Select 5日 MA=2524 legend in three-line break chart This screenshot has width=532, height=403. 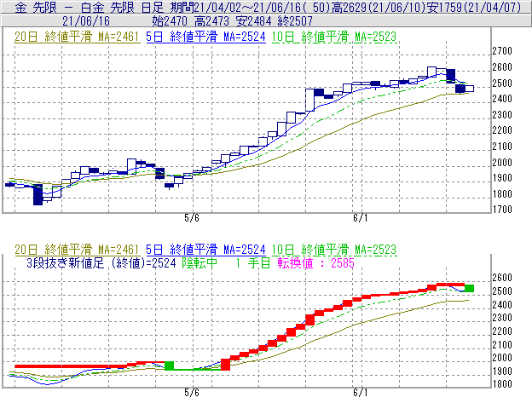click(x=205, y=250)
